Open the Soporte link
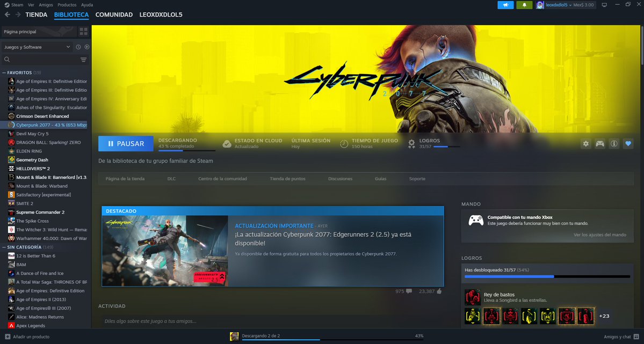 pos(417,179)
